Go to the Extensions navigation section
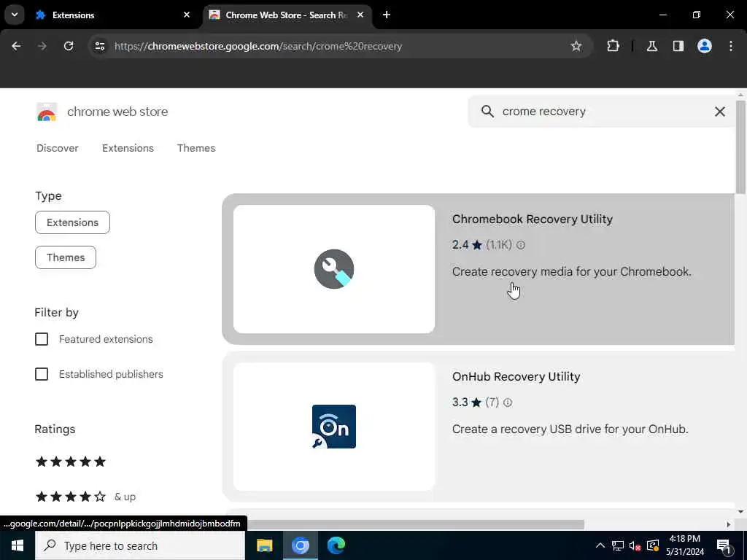747x560 pixels. pyautogui.click(x=128, y=148)
